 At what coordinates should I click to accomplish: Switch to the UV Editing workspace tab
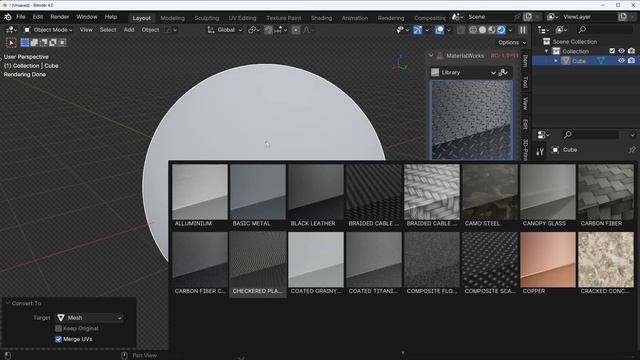tap(242, 18)
